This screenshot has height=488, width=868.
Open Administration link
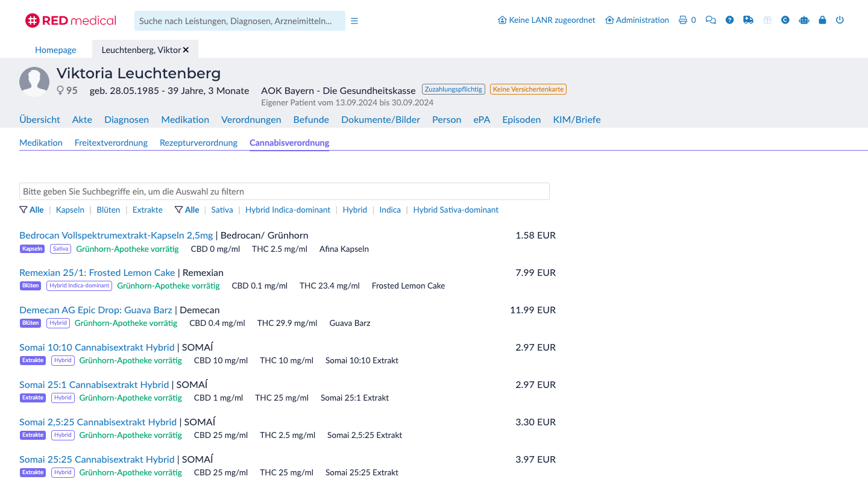(x=637, y=20)
